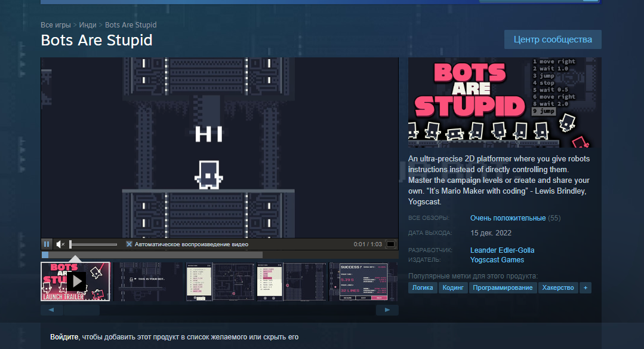Screen dimensions: 644x349
Task: Select the Кодинг tag
Action: click(x=453, y=288)
